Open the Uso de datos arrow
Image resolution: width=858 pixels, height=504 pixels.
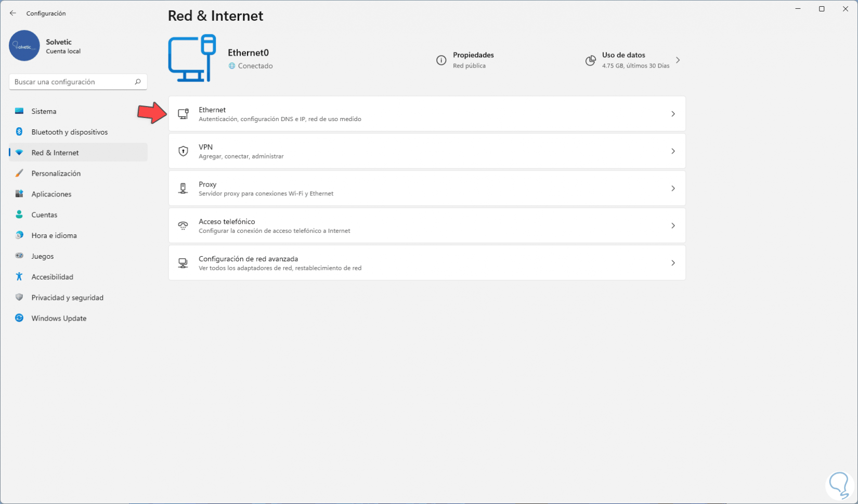(x=678, y=60)
